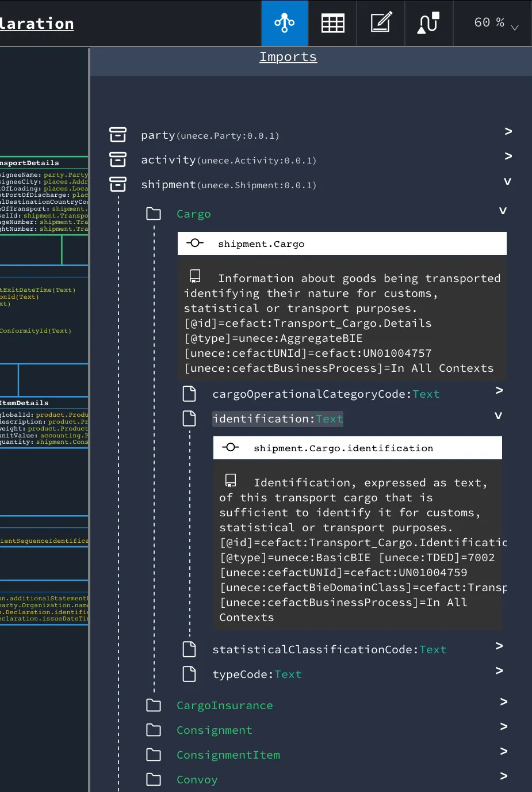Expand the CargoInsurance folder
The height and width of the screenshot is (792, 532).
click(x=504, y=702)
